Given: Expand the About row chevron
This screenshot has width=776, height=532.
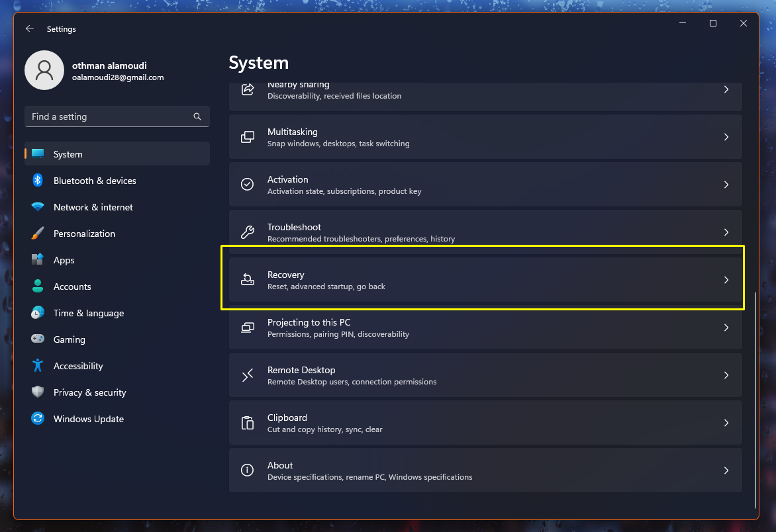Looking at the screenshot, I should point(726,470).
